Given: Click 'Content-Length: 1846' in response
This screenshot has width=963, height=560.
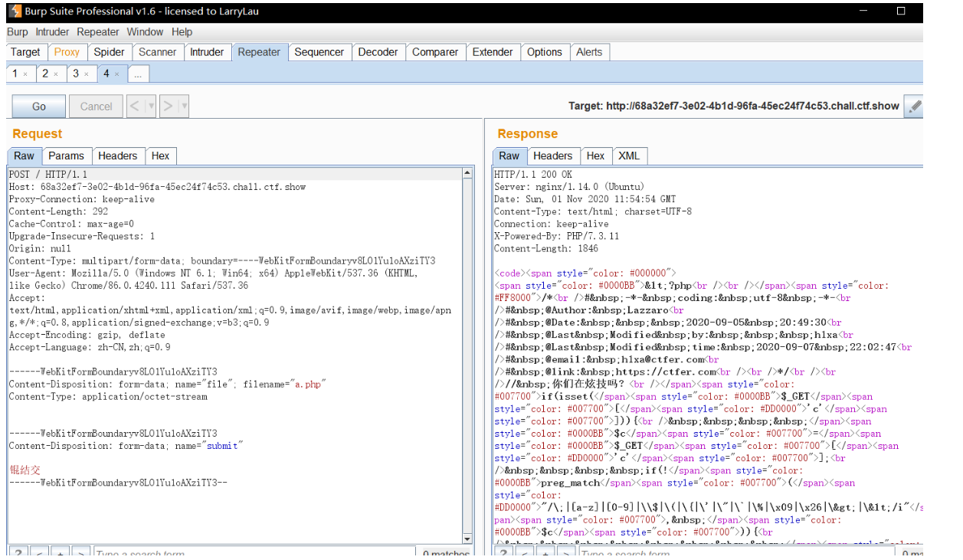Looking at the screenshot, I should 546,248.
